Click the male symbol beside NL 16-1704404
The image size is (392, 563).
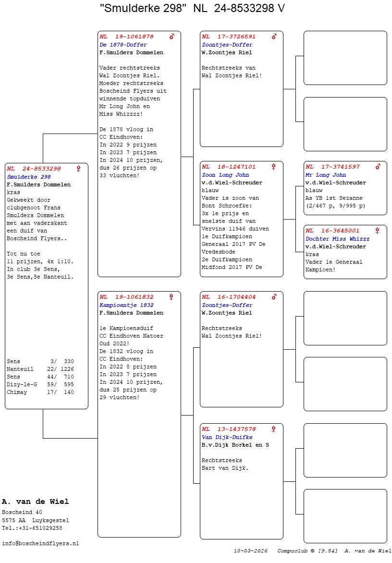[x=274, y=297]
